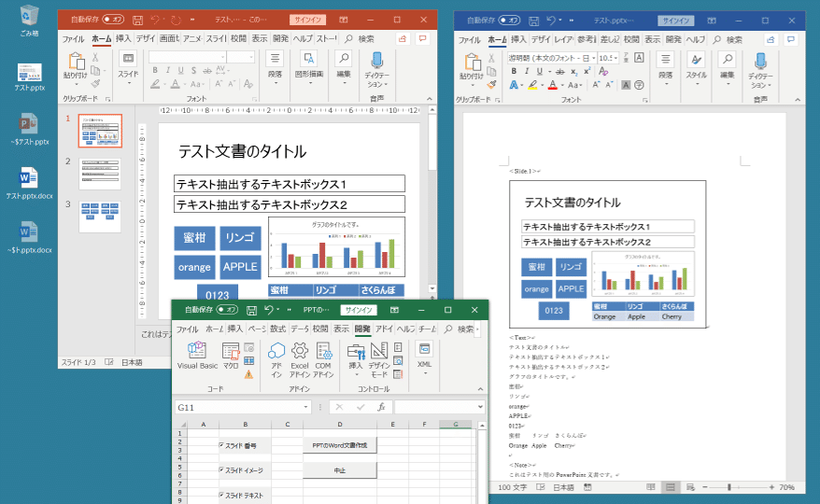Click サインイン in PowerPoint title bar

tap(307, 20)
